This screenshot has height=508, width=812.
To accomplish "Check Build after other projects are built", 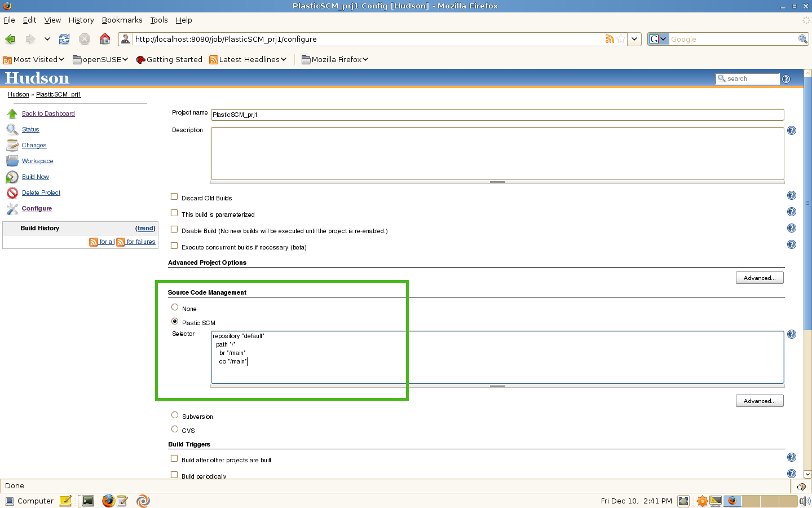I will click(174, 458).
